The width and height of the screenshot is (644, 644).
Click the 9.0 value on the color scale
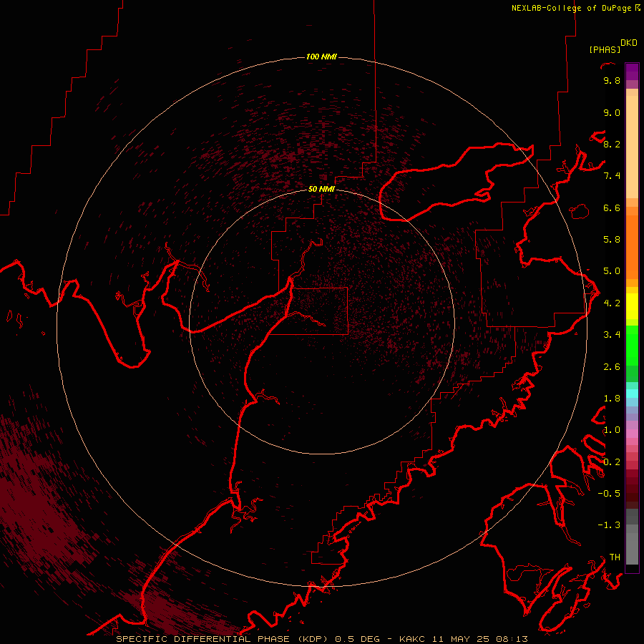612,113
